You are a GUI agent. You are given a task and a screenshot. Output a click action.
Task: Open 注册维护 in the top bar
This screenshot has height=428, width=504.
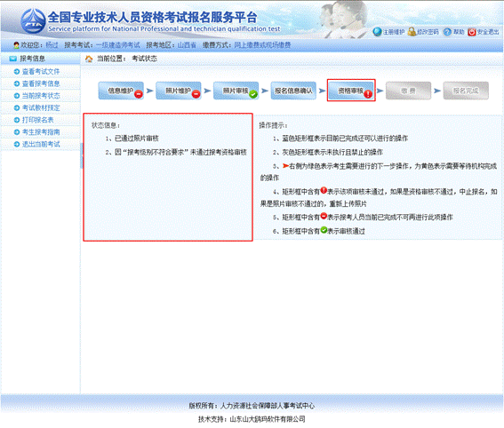coord(394,32)
